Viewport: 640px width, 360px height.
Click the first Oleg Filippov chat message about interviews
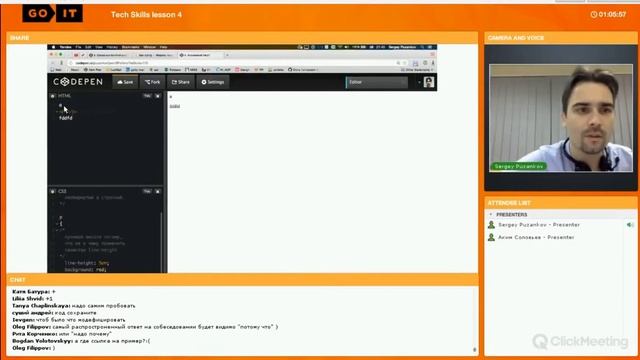pyautogui.click(x=145, y=327)
